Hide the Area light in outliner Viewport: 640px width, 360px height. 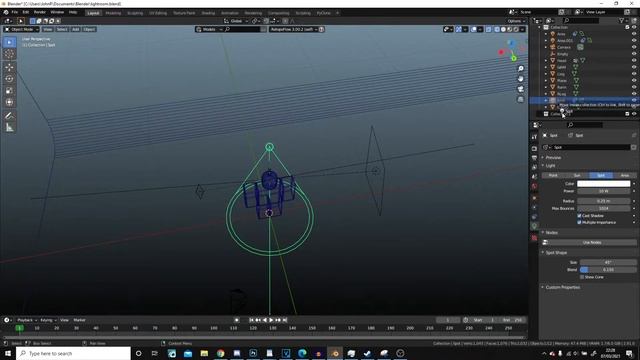pos(634,34)
